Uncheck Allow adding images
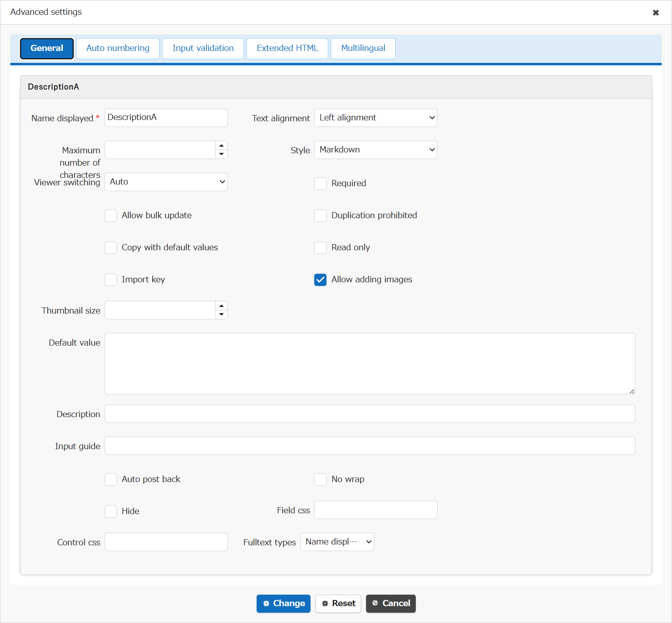This screenshot has height=623, width=672. tap(320, 279)
